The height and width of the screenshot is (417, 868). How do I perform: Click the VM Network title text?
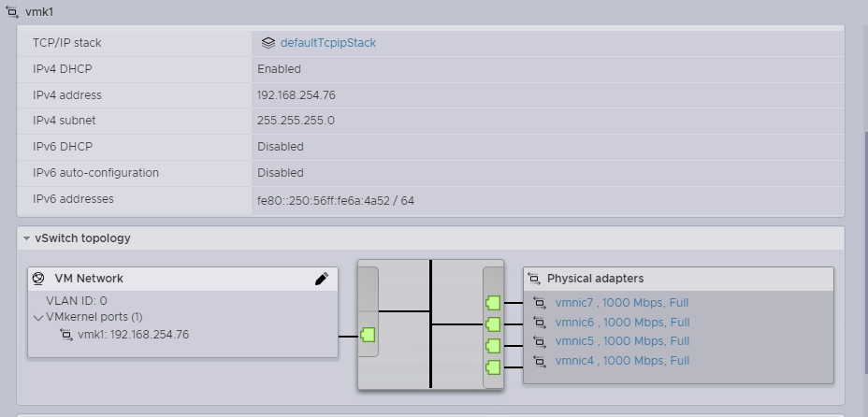[89, 279]
